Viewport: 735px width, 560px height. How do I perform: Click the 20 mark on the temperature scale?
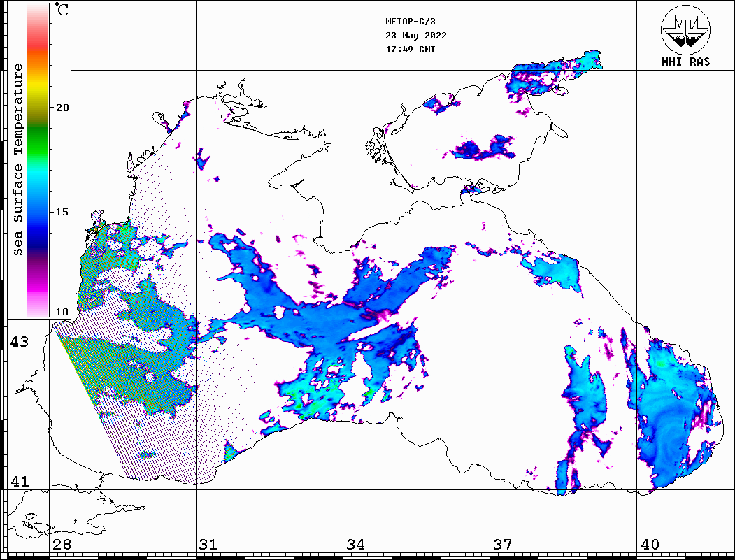tap(62, 108)
